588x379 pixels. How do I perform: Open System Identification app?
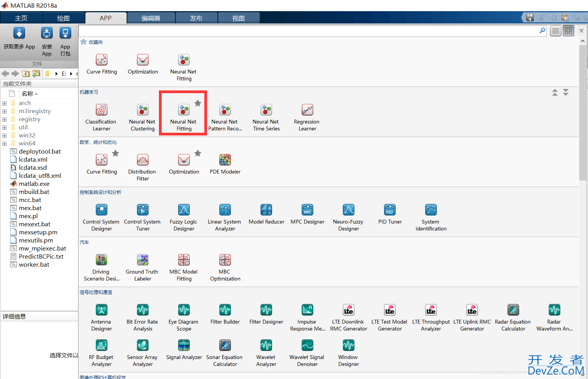[x=431, y=217]
